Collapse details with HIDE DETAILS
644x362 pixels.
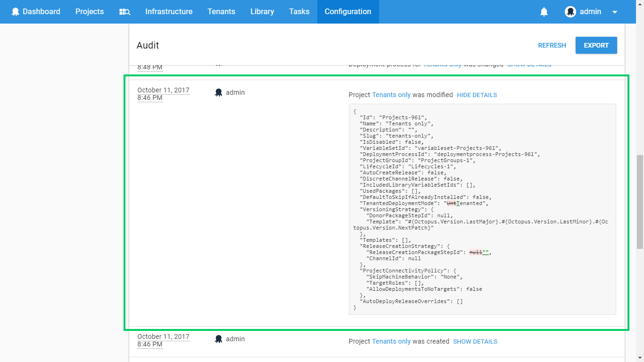click(477, 95)
